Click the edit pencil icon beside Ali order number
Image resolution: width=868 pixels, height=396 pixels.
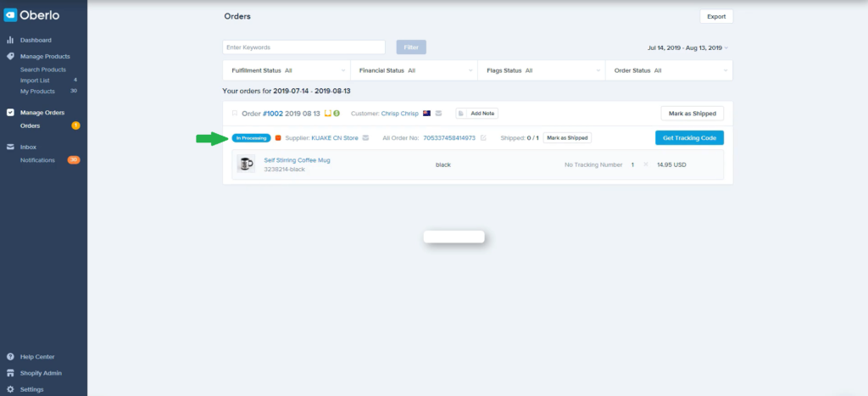coord(483,138)
